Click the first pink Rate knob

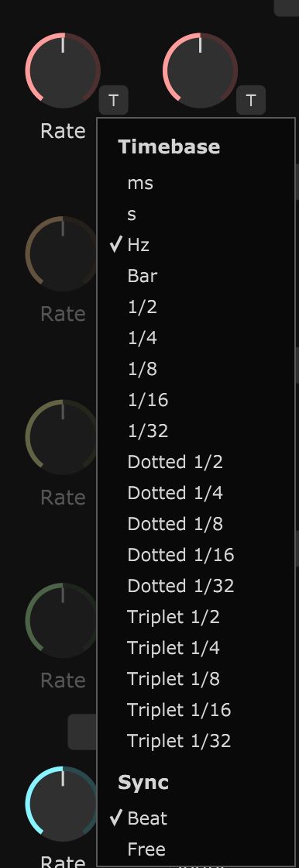click(x=63, y=71)
